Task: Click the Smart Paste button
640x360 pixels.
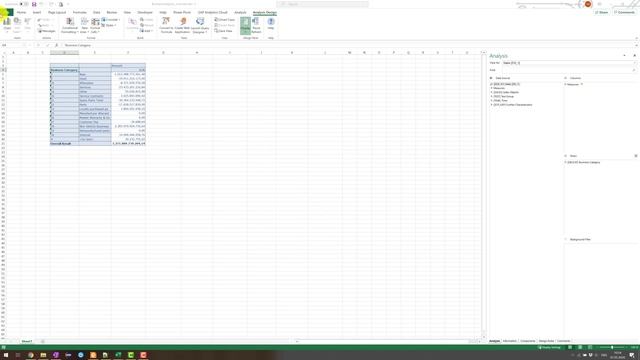Action: point(225,25)
